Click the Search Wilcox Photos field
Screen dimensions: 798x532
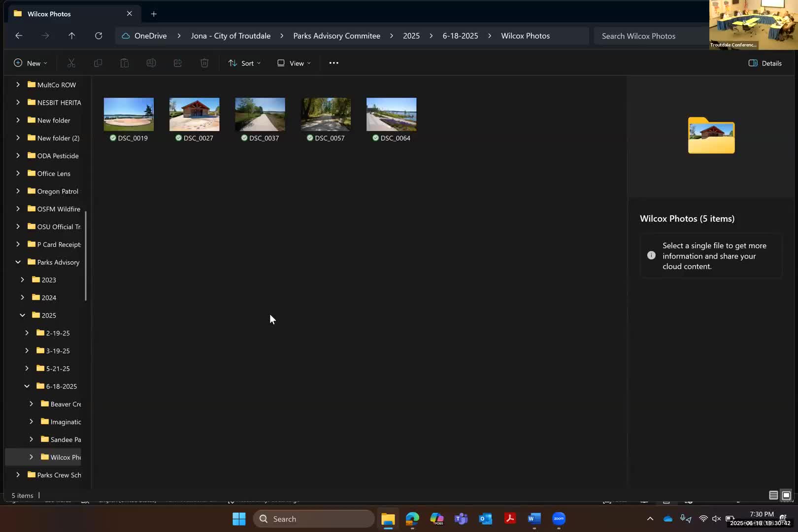pyautogui.click(x=650, y=36)
